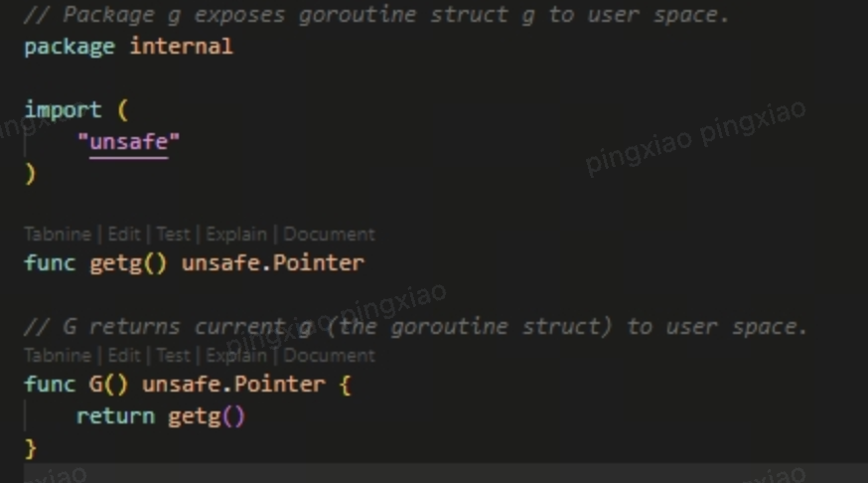The image size is (868, 483).
Task: Click Tabnine code lens above func getg
Action: 58,235
